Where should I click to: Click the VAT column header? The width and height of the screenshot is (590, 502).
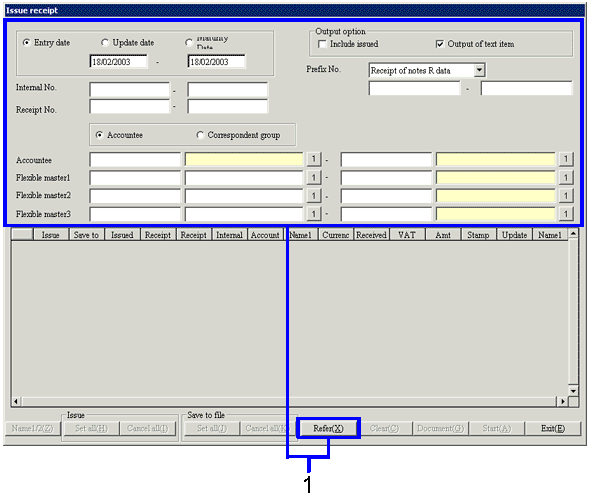pyautogui.click(x=407, y=235)
